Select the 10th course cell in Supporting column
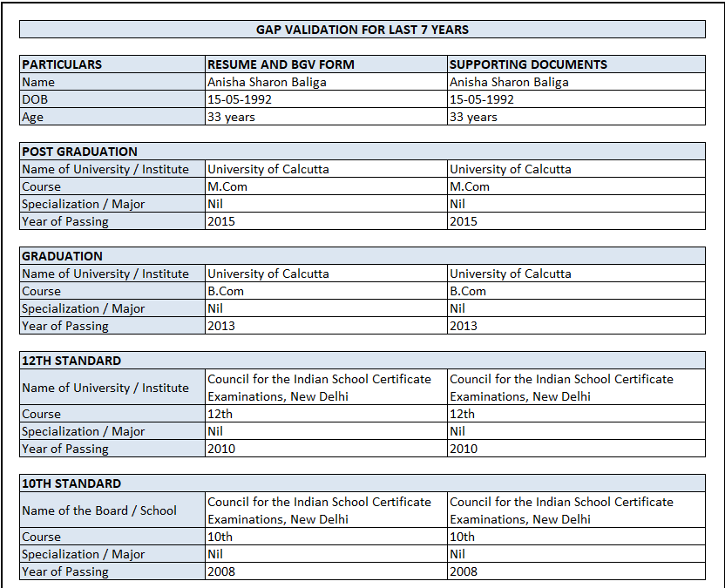 tap(576, 537)
